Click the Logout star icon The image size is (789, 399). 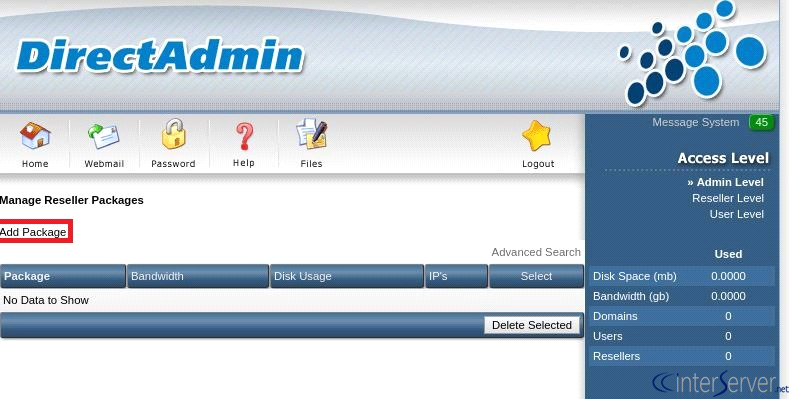coord(536,136)
